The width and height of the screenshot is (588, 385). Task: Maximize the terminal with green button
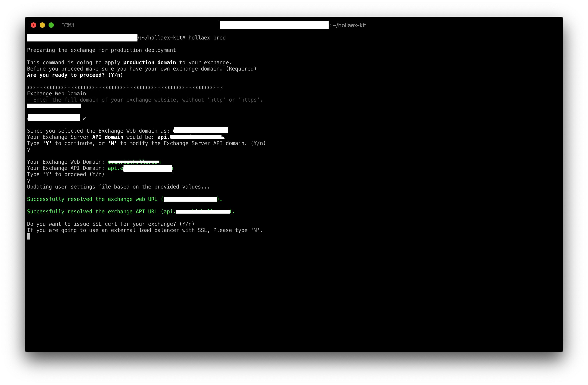click(x=51, y=25)
